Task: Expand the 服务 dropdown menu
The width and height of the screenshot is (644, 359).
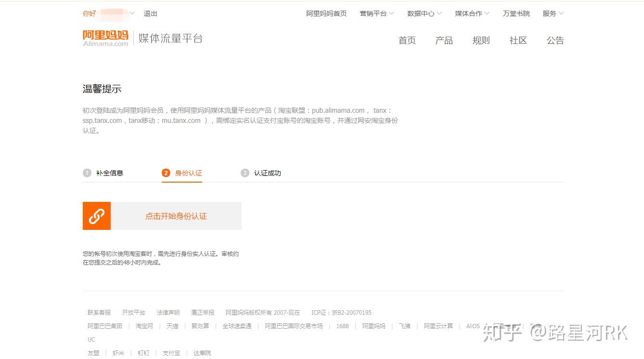Action: pos(553,13)
